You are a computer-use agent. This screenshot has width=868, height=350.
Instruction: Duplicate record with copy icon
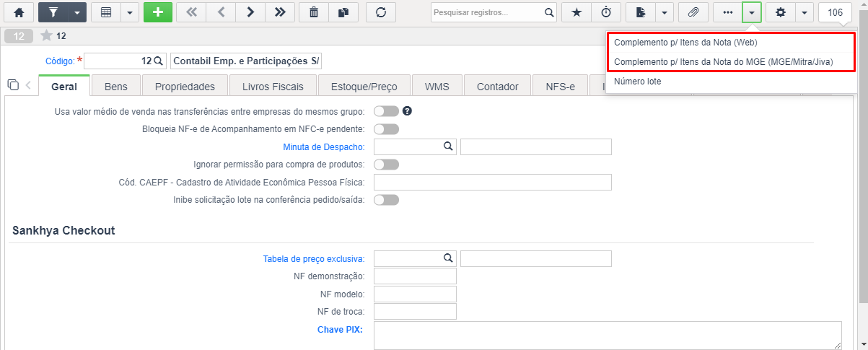343,12
